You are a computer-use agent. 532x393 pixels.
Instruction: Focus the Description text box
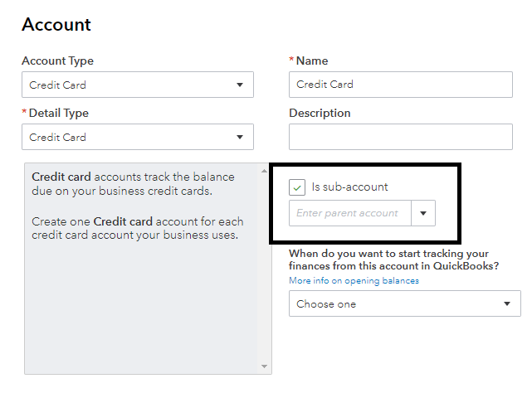coord(400,138)
